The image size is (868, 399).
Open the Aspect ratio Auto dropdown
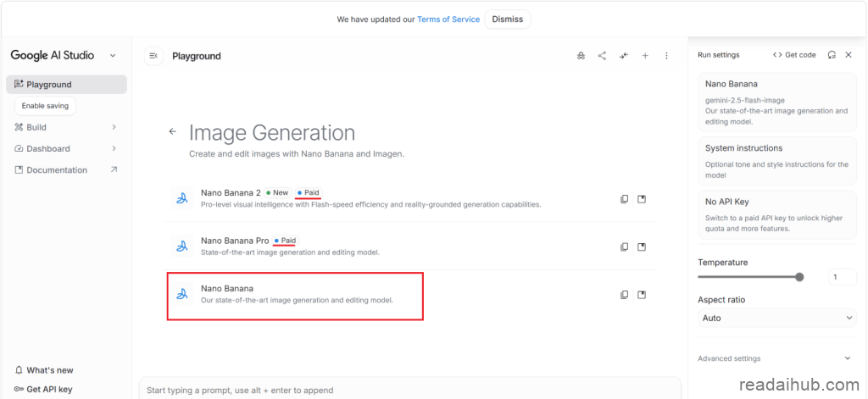point(776,318)
